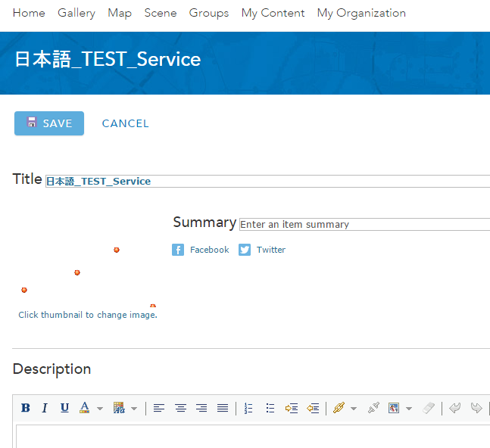Image resolution: width=490 pixels, height=448 pixels.
Task: Toggle italic text formatting
Action: coord(45,408)
